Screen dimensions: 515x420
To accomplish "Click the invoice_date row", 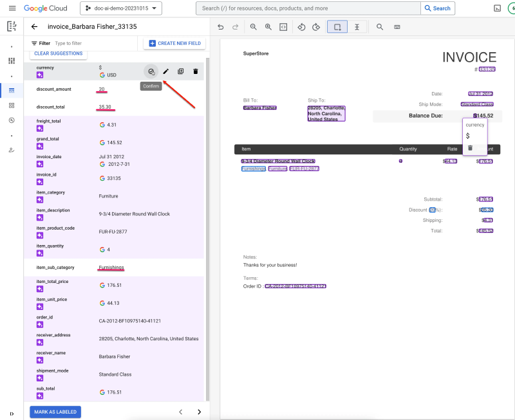I will 114,160.
